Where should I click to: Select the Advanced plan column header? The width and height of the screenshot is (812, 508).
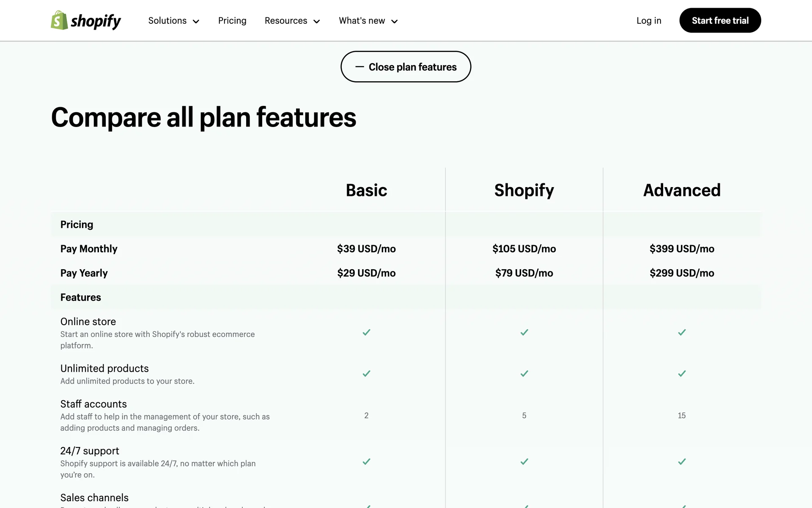(x=682, y=190)
